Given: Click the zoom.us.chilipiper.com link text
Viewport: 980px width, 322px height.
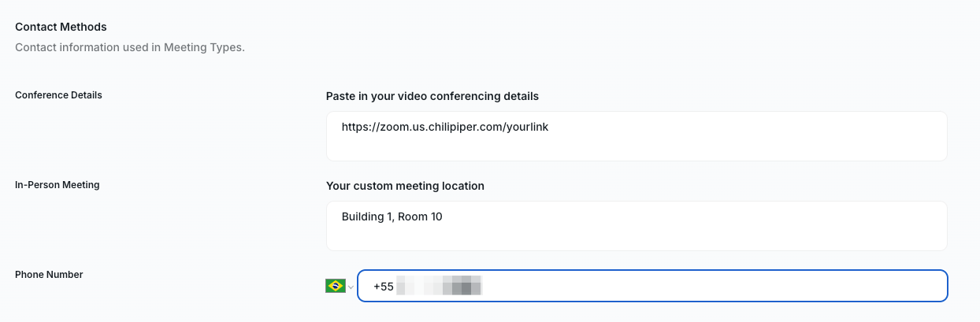Looking at the screenshot, I should pyautogui.click(x=445, y=126).
